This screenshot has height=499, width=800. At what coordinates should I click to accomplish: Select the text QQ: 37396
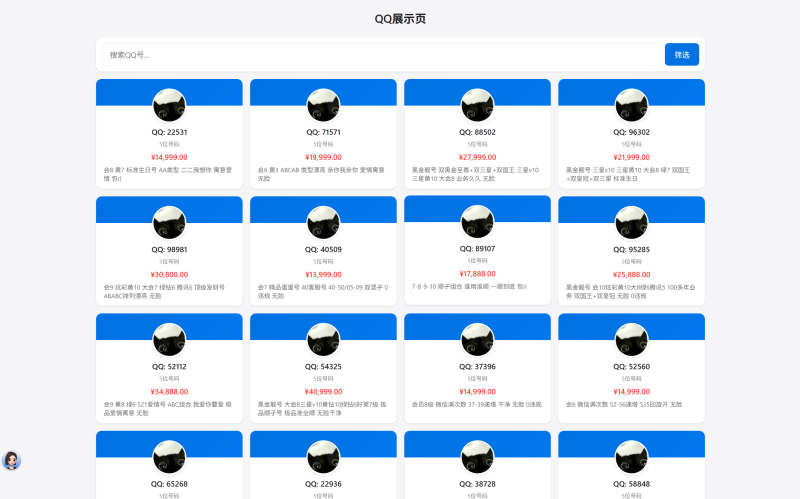coord(478,366)
